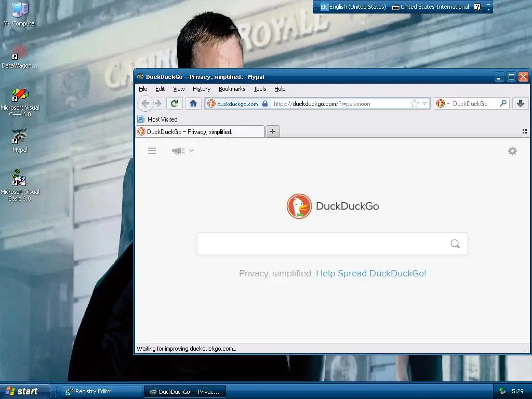The image size is (532, 399).
Task: Click the padlock security icon in address bar
Action: point(265,103)
